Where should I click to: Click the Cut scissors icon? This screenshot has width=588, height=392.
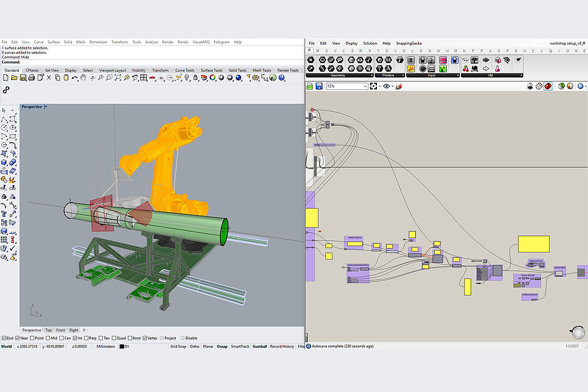[48, 78]
